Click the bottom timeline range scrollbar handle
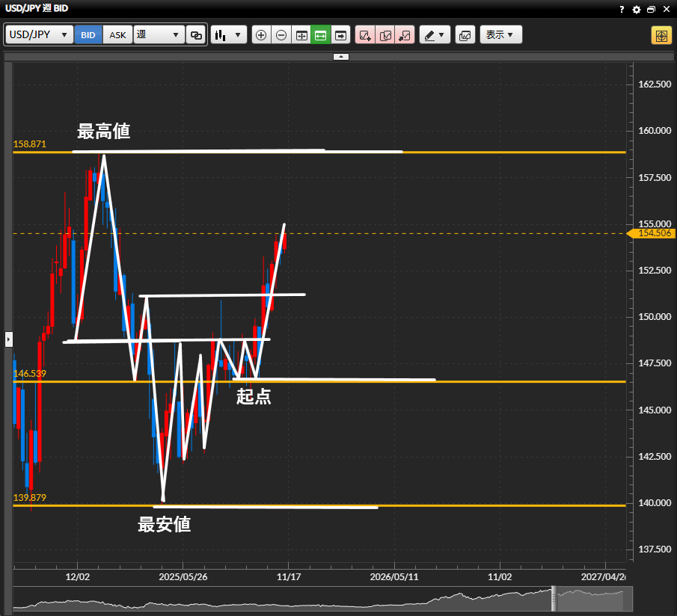 coord(554,599)
